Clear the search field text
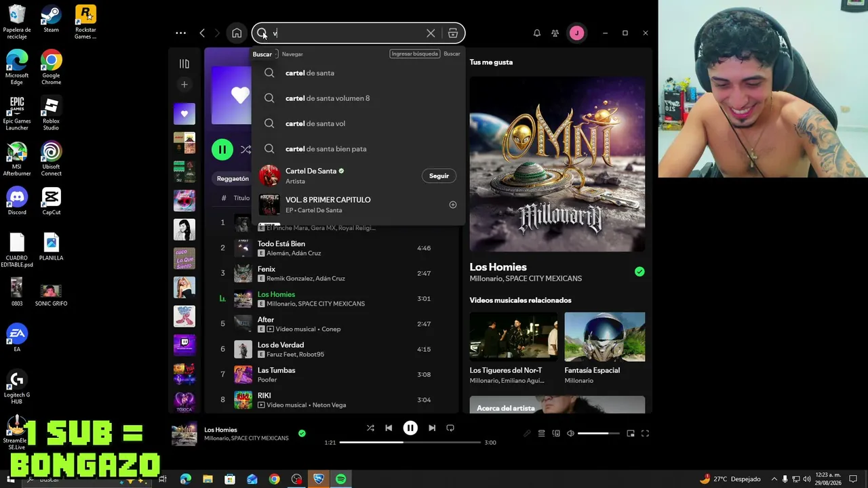 click(x=431, y=33)
